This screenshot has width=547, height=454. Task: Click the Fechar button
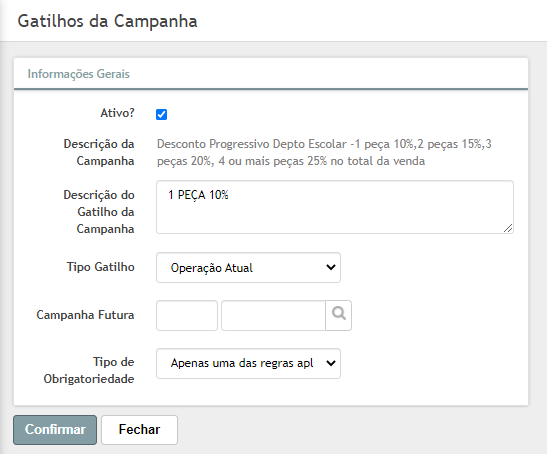(x=140, y=430)
